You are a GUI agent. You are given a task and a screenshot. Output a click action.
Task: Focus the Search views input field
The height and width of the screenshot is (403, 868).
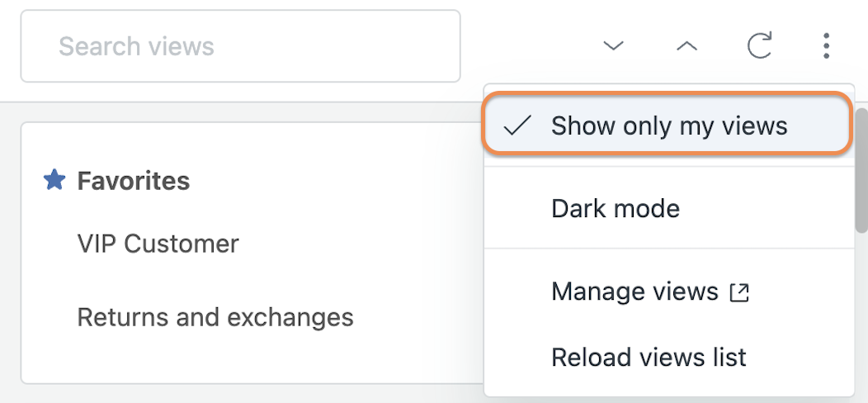click(x=240, y=46)
